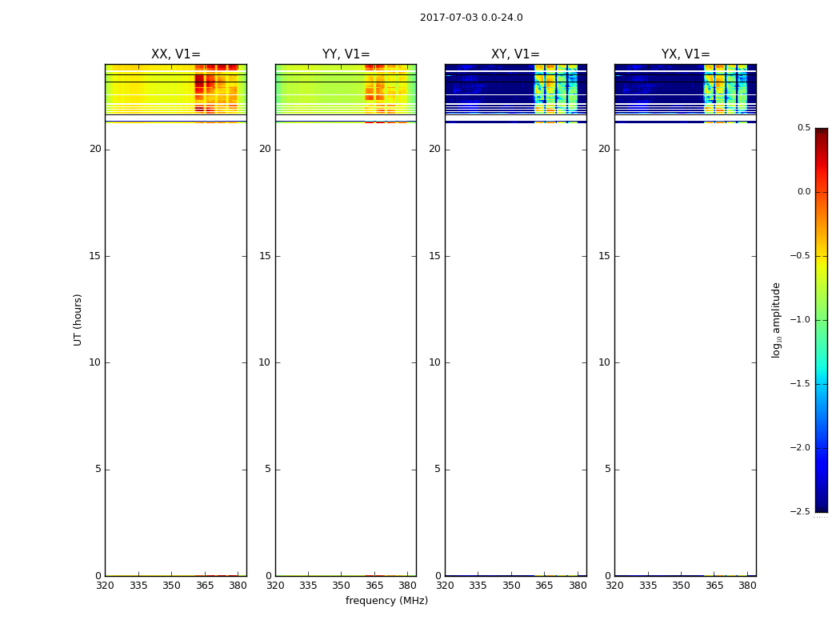Screen dimensions: 840x640
Task: Click y-tick 15 of the XY panel
Action: [435, 256]
